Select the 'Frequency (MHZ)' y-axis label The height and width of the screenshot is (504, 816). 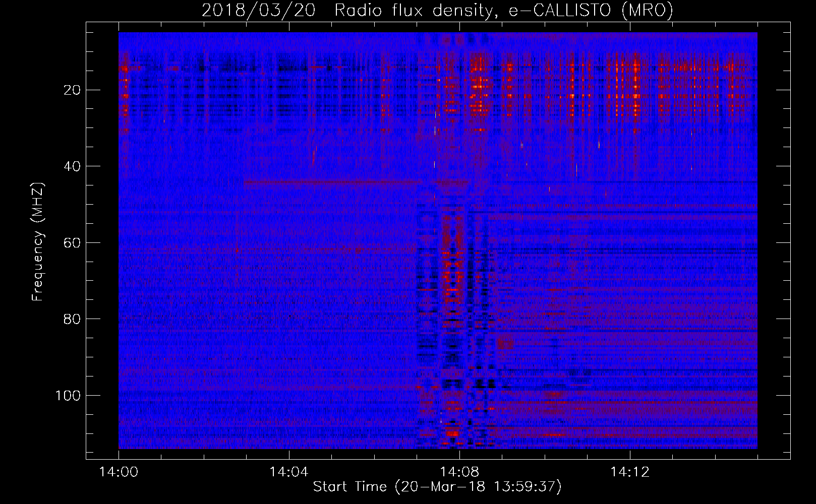pyautogui.click(x=38, y=242)
